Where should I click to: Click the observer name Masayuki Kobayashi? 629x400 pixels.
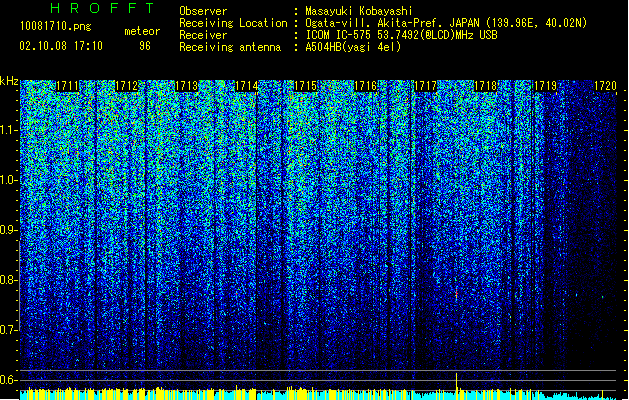tap(359, 11)
